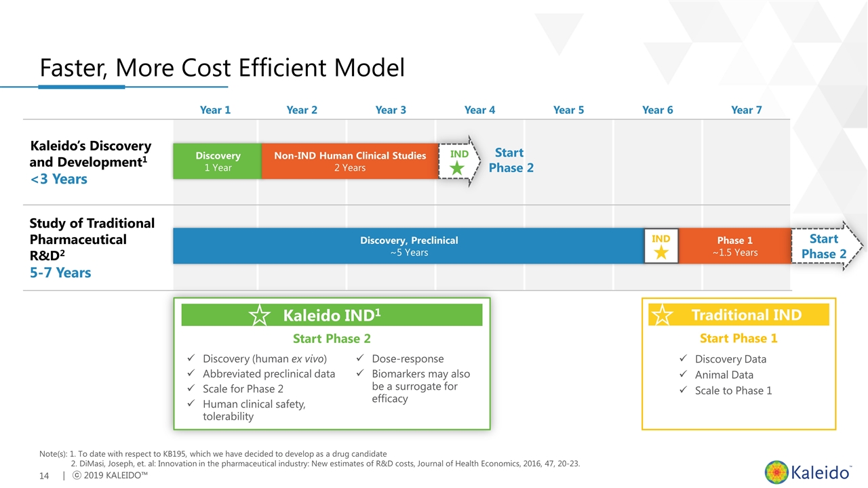Image resolution: width=868 pixels, height=488 pixels.
Task: Click the Kaleido's Discovery and Development label
Action: 90,155
